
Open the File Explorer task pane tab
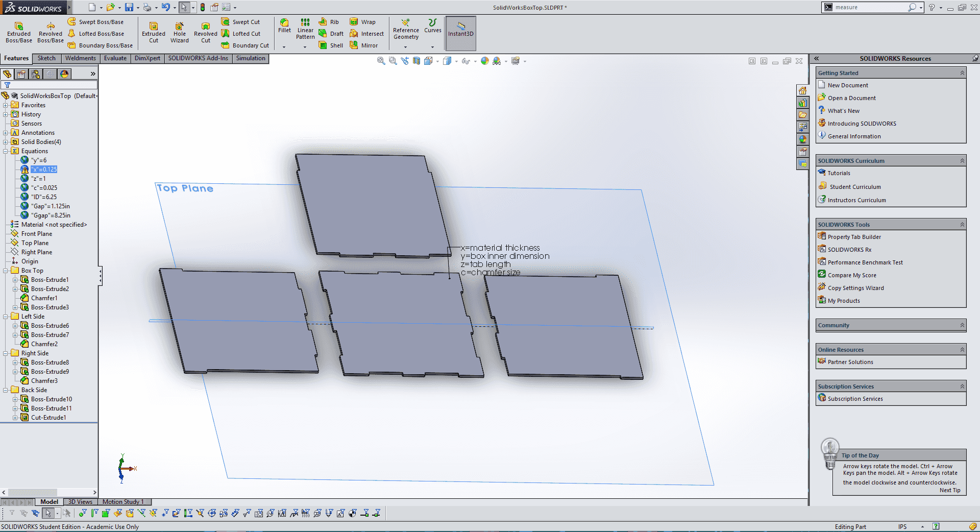click(x=802, y=115)
